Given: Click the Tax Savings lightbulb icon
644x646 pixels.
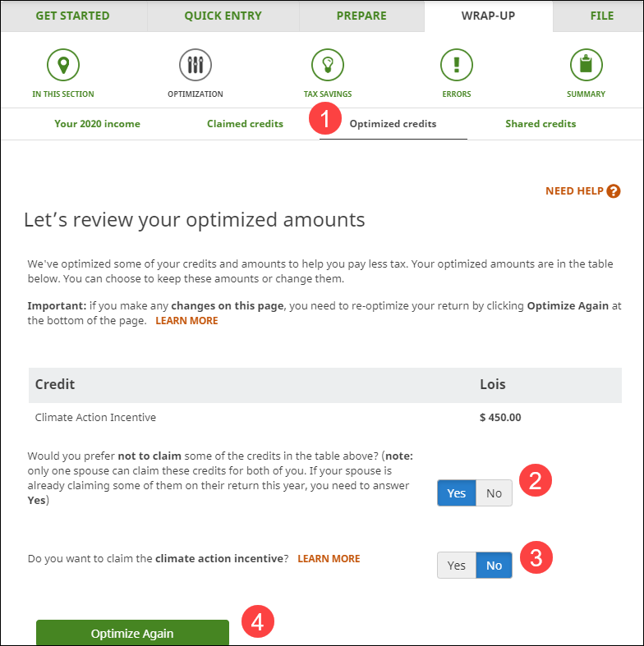Looking at the screenshot, I should [x=327, y=65].
